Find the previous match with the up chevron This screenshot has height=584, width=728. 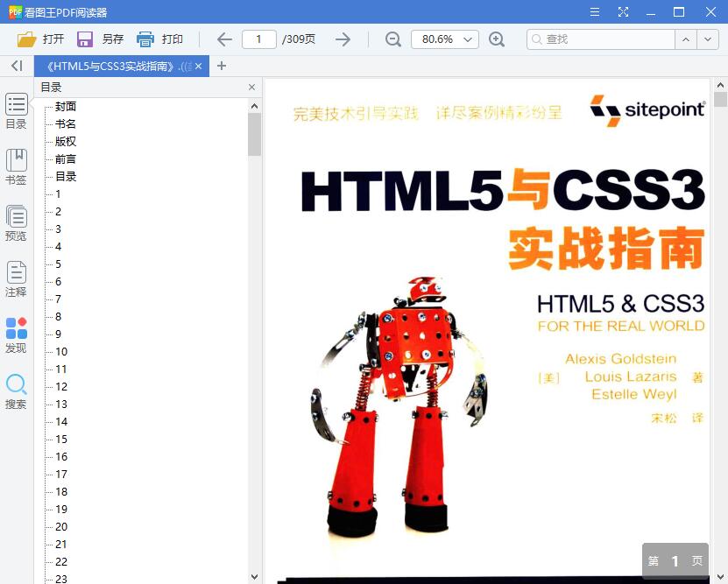(686, 39)
